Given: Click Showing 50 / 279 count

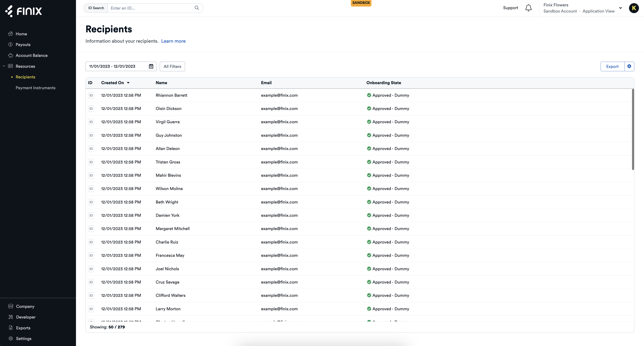Looking at the screenshot, I should coord(107,327).
